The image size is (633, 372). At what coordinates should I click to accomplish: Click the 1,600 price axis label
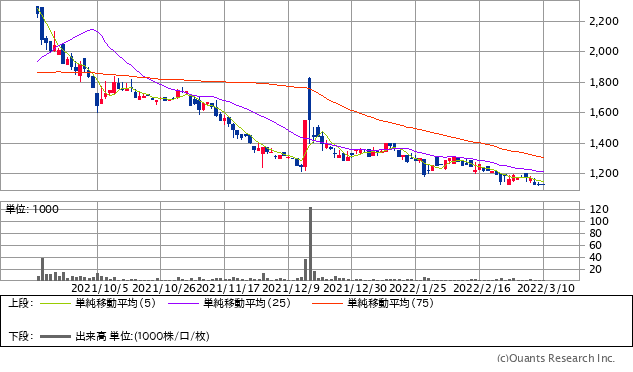604,112
